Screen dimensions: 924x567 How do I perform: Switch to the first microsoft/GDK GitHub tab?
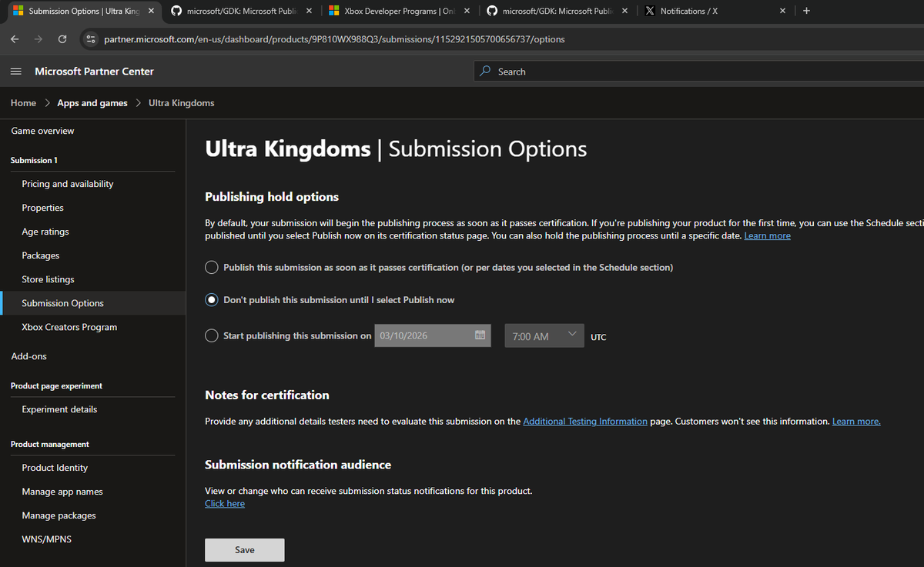point(241,11)
